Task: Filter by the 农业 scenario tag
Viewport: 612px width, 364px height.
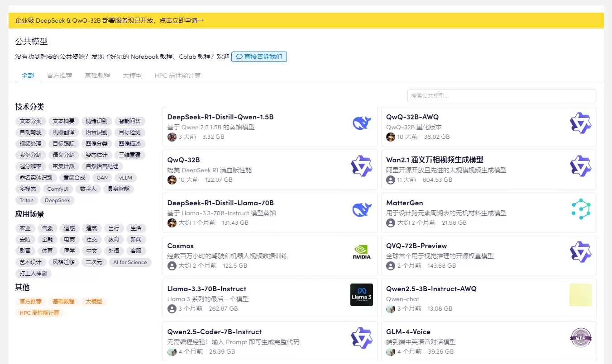Action: pos(25,228)
